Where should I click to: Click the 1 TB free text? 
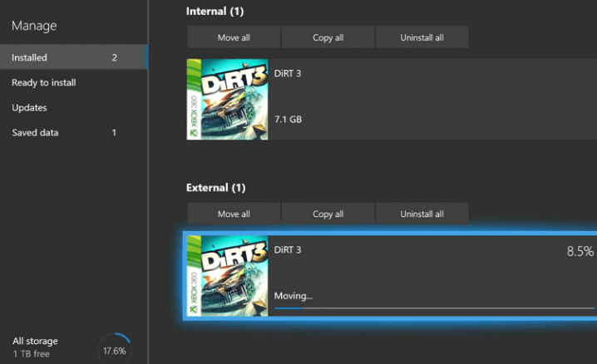(32, 354)
